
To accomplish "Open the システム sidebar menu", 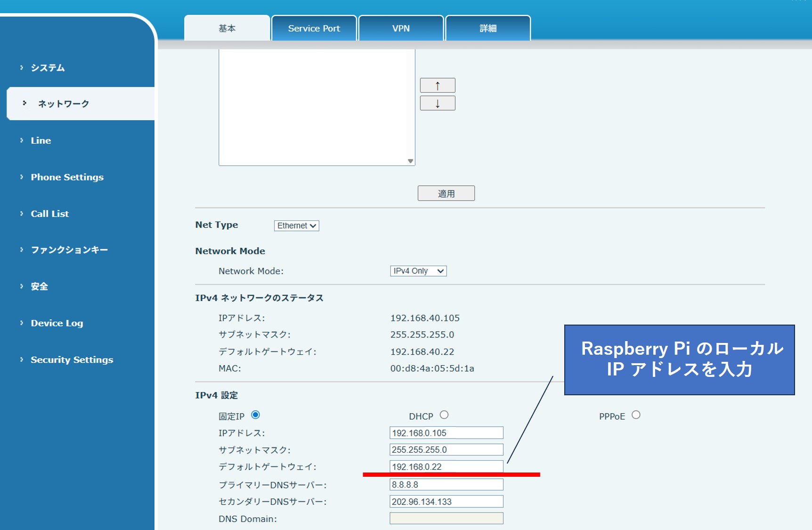I will tap(48, 68).
